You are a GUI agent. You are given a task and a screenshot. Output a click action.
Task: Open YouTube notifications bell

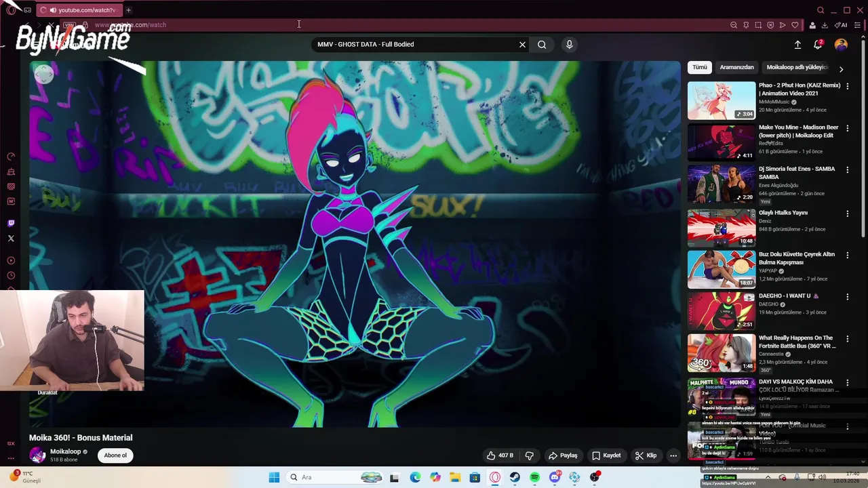click(x=818, y=45)
